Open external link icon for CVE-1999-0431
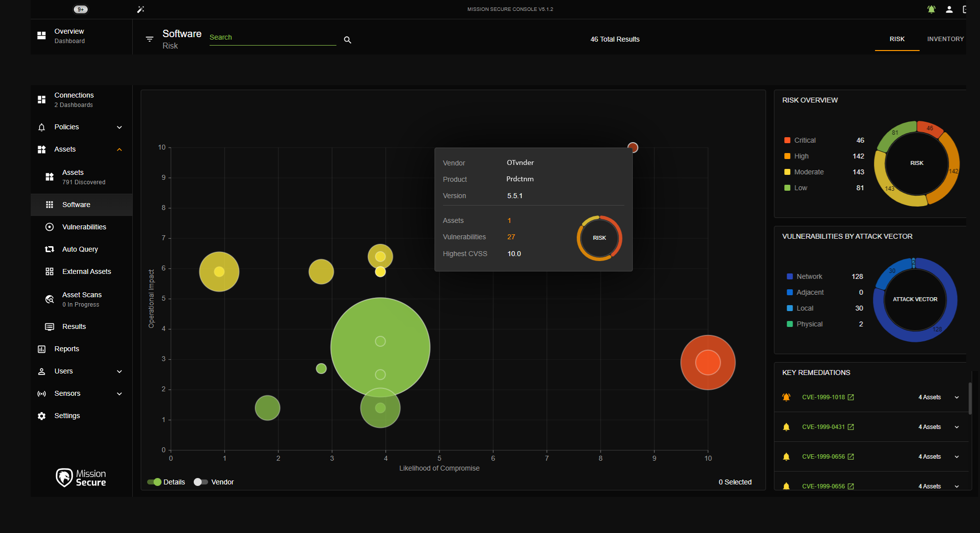 point(851,427)
